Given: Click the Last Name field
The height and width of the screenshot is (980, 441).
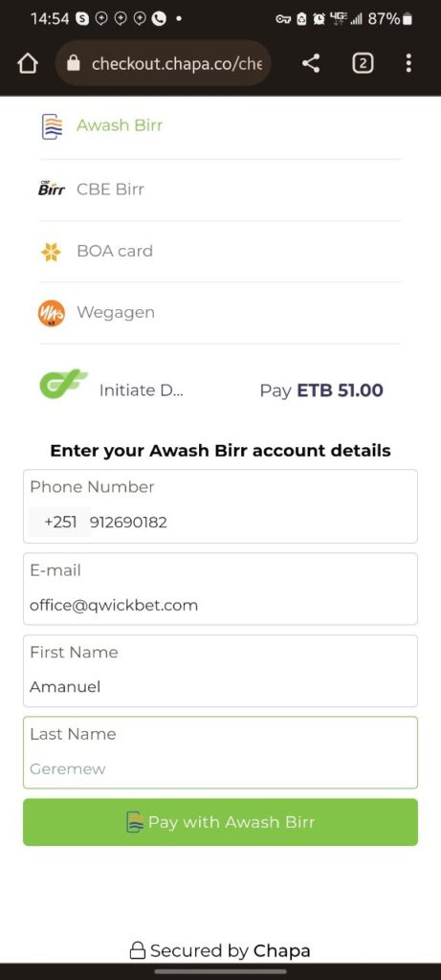Looking at the screenshot, I should (220, 752).
